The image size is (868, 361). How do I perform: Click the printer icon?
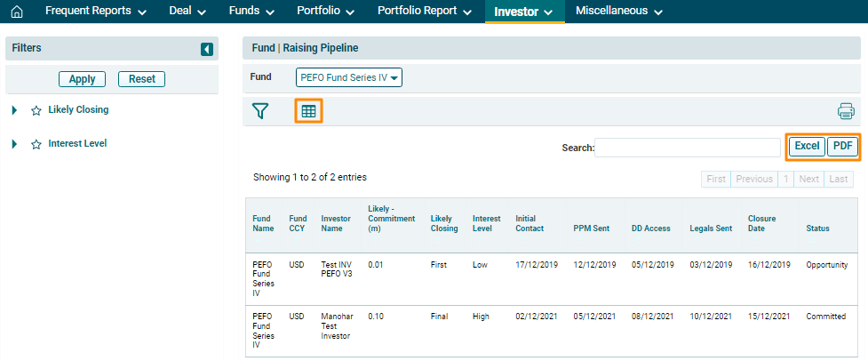pyautogui.click(x=845, y=111)
